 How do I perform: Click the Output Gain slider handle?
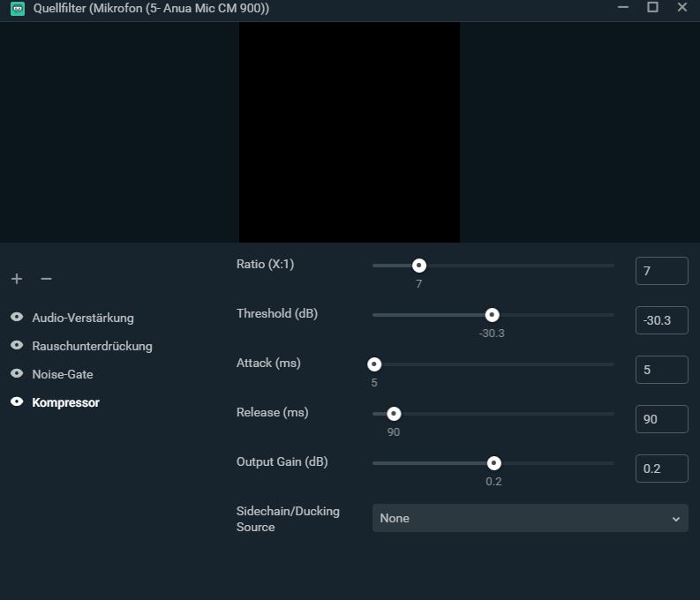(494, 463)
